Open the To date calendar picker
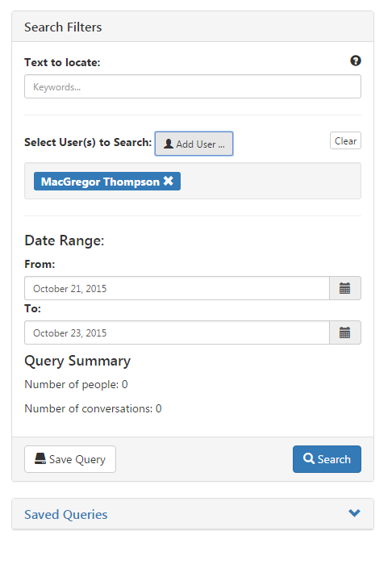 click(x=345, y=332)
